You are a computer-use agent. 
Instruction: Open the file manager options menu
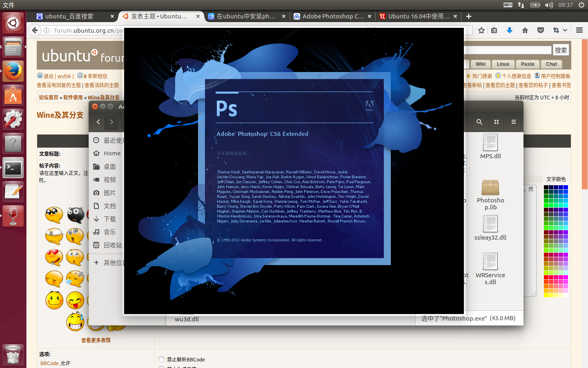[x=514, y=122]
